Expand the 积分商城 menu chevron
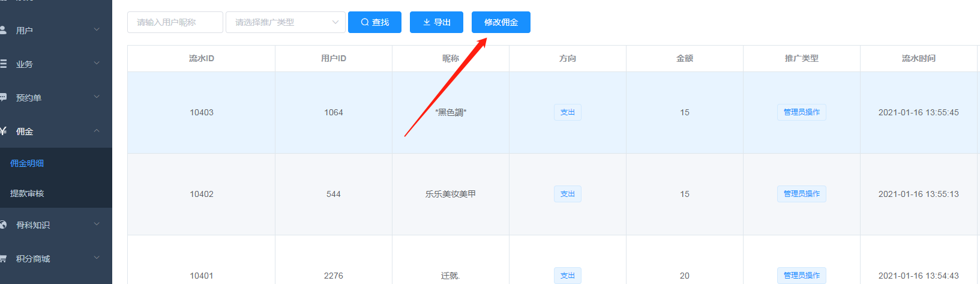980x284 pixels. (97, 258)
